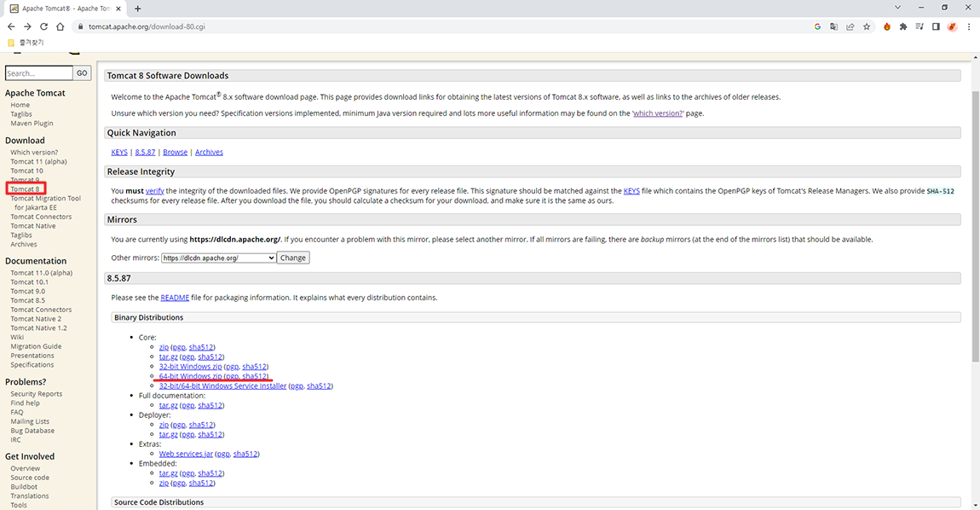The height and width of the screenshot is (510, 980).
Task: Go to Tomcat 10 downloads
Action: [27, 171]
